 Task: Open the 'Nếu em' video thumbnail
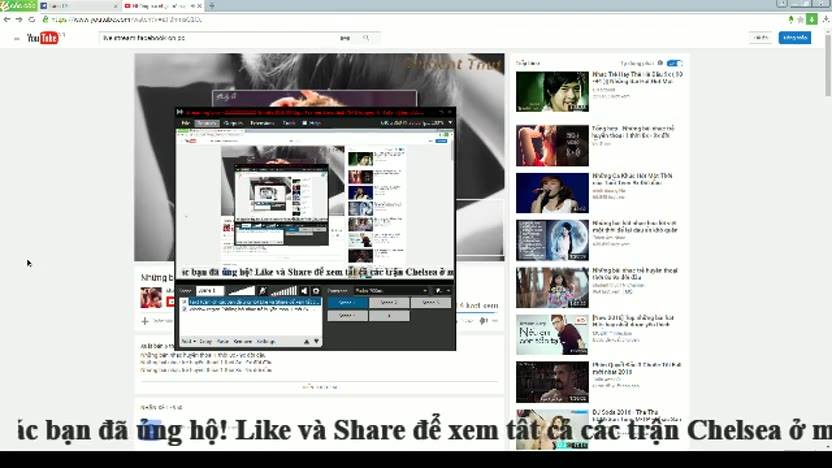click(552, 335)
